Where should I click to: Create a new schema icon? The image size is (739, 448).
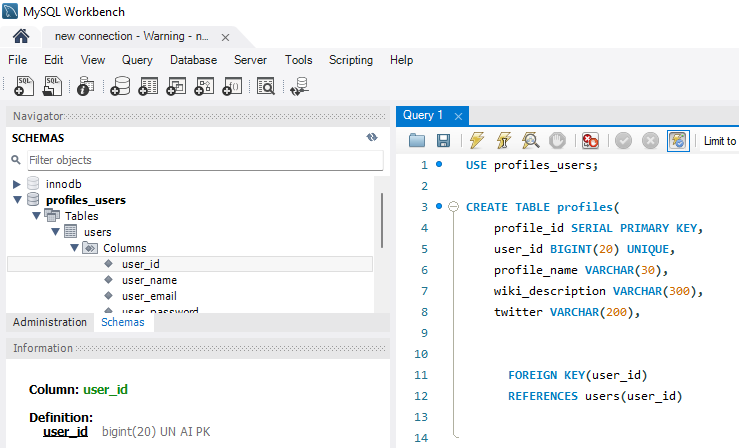[120, 86]
